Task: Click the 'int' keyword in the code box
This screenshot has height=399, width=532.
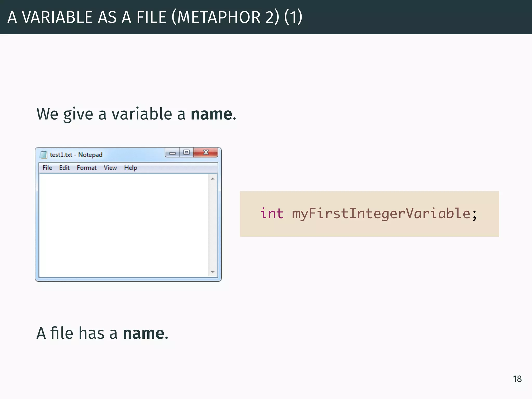Action: pos(272,214)
